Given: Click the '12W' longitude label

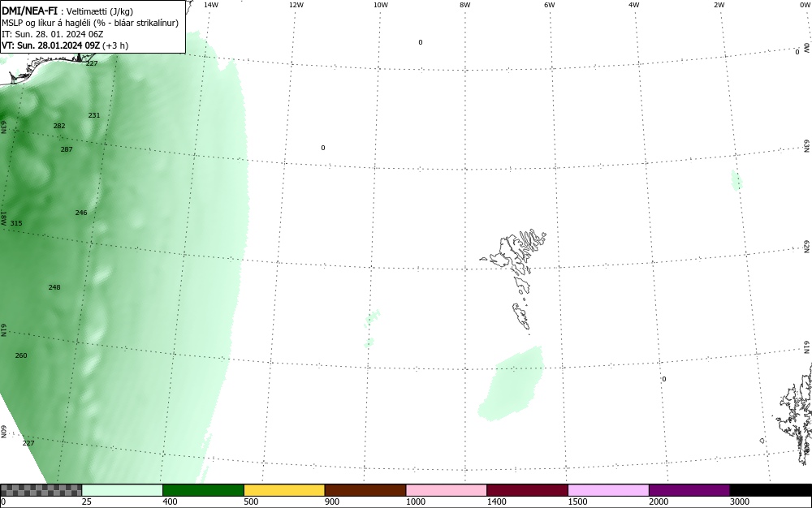Looking at the screenshot, I should click(x=296, y=5).
